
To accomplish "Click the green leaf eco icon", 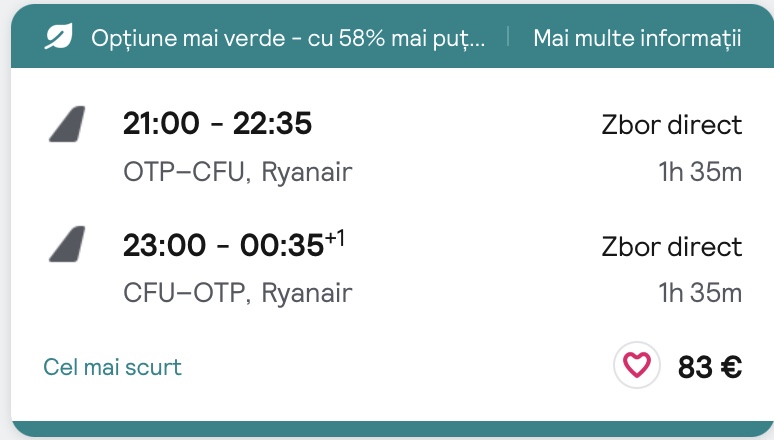I will (x=59, y=38).
